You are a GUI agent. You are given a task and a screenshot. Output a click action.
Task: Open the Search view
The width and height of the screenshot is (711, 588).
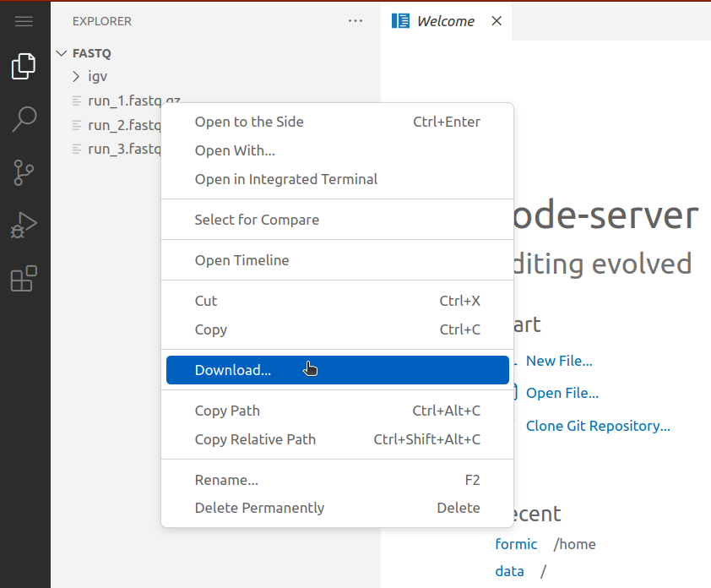24,119
